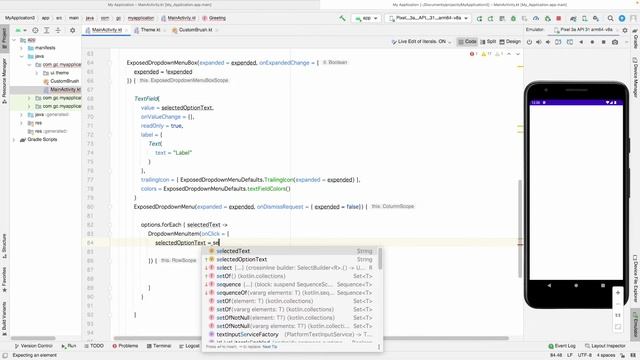Open the Event Log

562,346
